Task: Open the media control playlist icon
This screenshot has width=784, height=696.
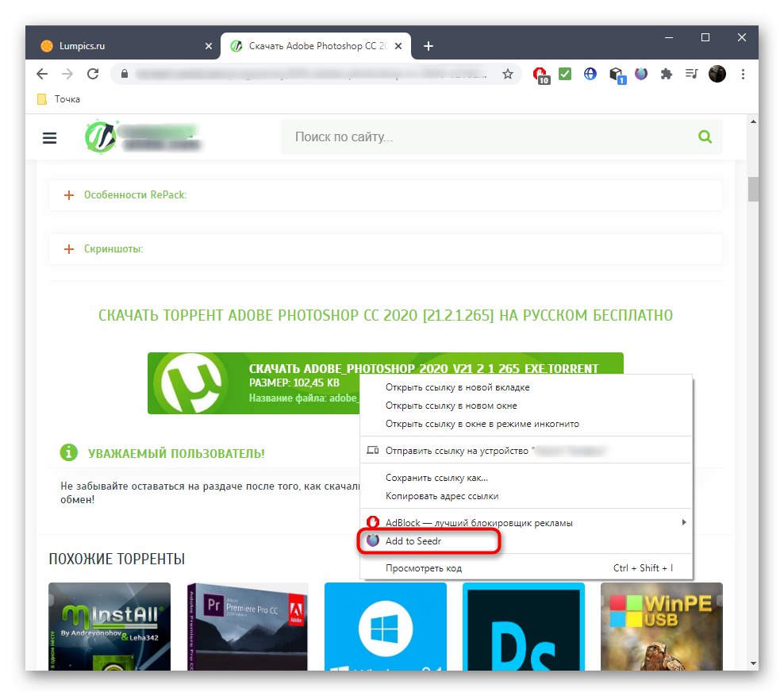Action: click(x=691, y=74)
